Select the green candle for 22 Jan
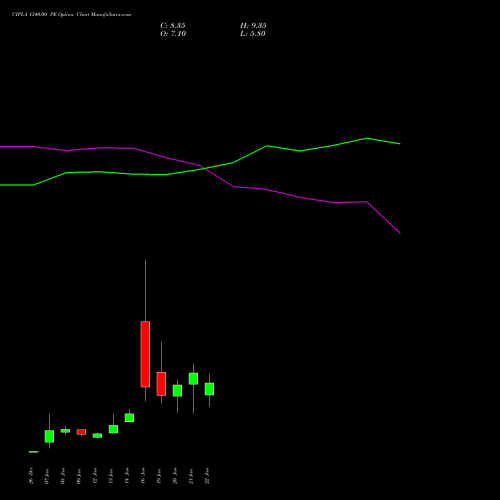This screenshot has height=500, width=500. tap(209, 389)
